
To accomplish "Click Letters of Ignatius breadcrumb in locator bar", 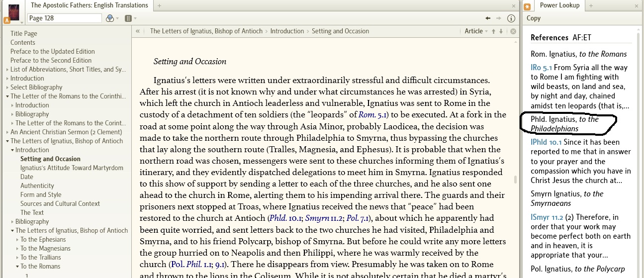I will (206, 31).
